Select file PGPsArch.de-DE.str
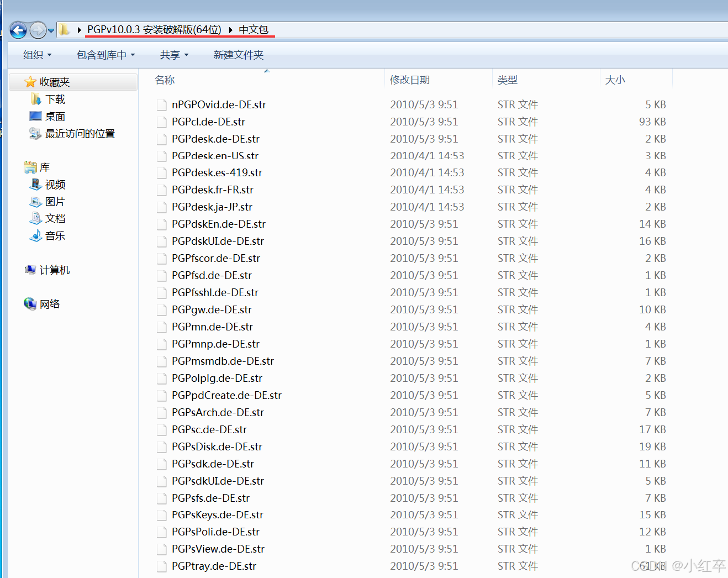Screen dimensions: 728x578 (x=218, y=413)
